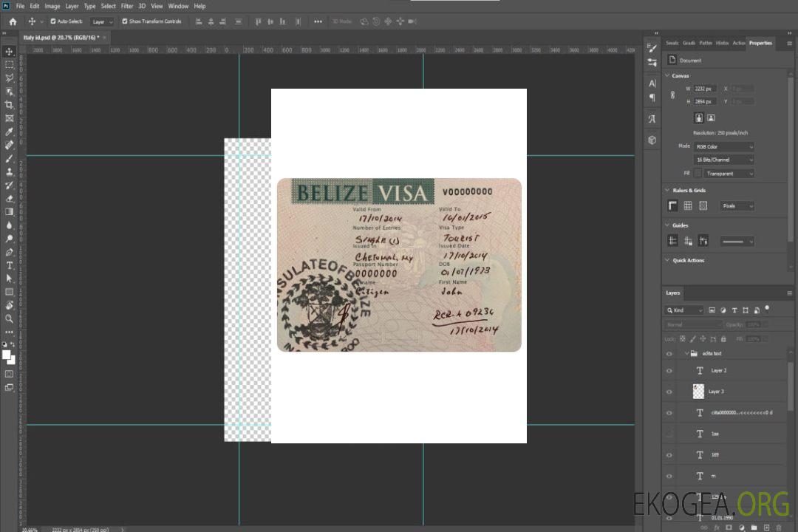Switch to the Properties tab
This screenshot has width=798, height=532.
pyautogui.click(x=760, y=44)
